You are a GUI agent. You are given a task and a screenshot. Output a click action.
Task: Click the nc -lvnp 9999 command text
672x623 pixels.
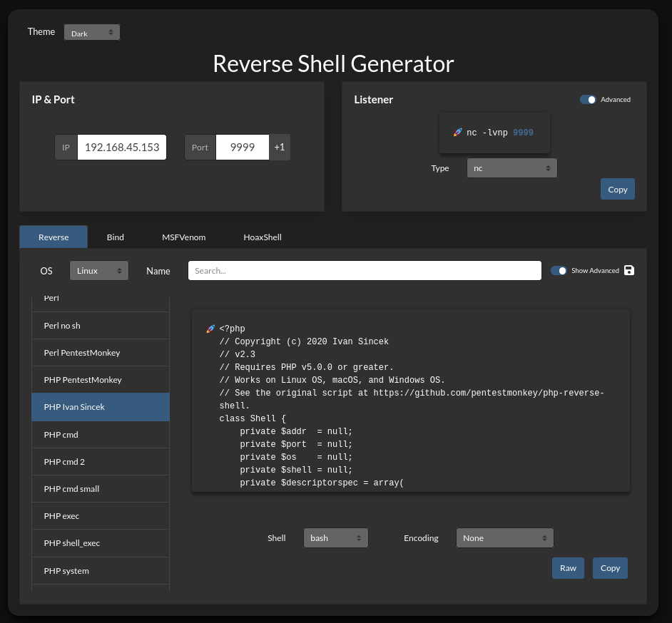coord(499,133)
